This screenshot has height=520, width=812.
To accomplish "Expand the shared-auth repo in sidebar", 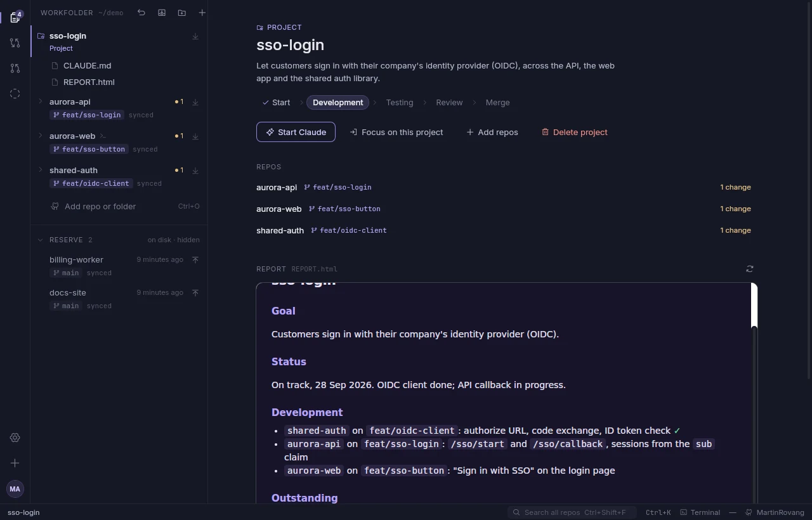I will [x=41, y=170].
